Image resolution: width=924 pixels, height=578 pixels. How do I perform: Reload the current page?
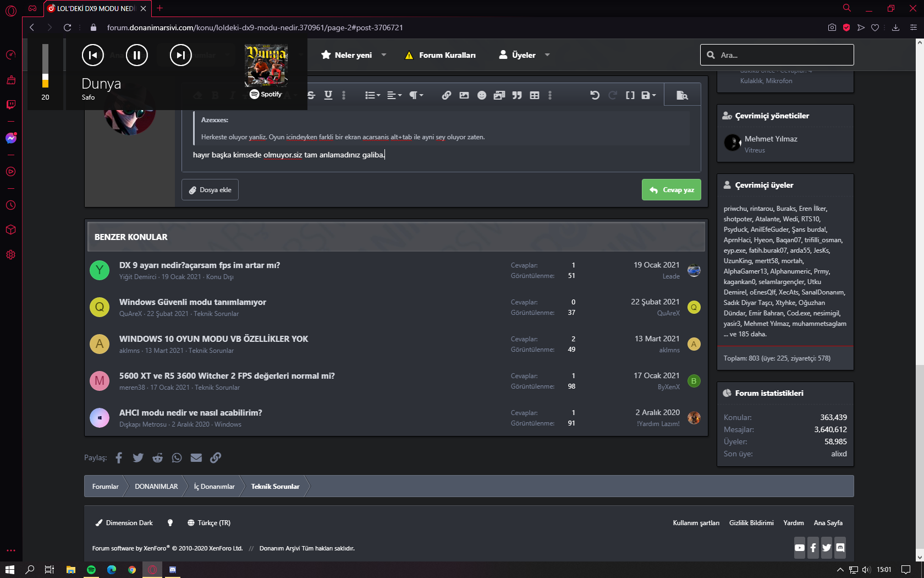[x=67, y=28]
